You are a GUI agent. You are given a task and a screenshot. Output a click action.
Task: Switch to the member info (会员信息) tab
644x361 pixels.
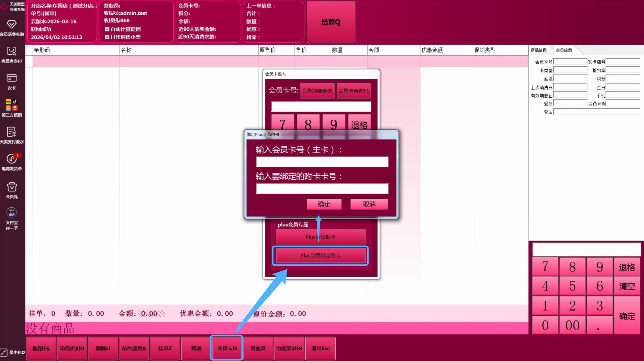pyautogui.click(x=564, y=50)
